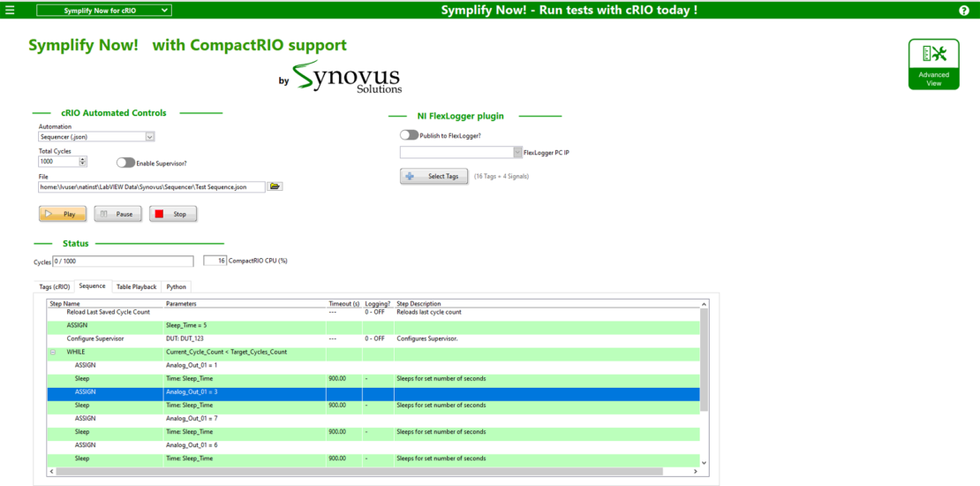Enable Publish to FlexLogger toggle

click(409, 135)
